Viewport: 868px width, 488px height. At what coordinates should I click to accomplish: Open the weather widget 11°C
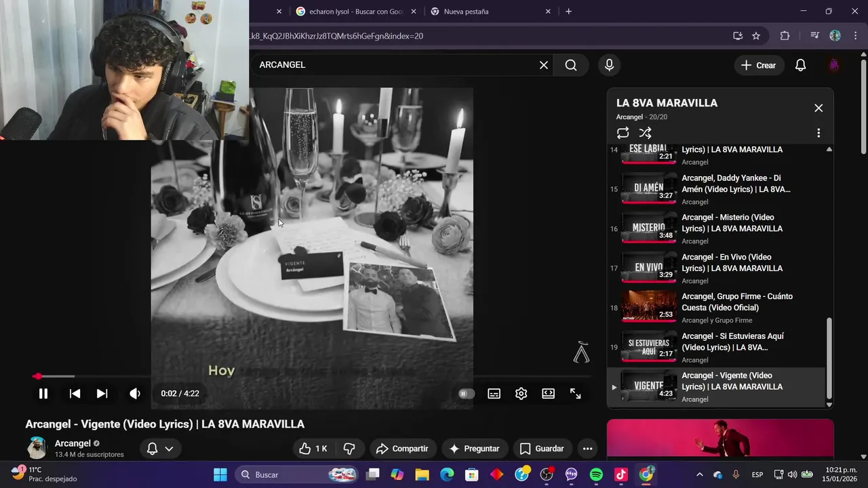44,474
